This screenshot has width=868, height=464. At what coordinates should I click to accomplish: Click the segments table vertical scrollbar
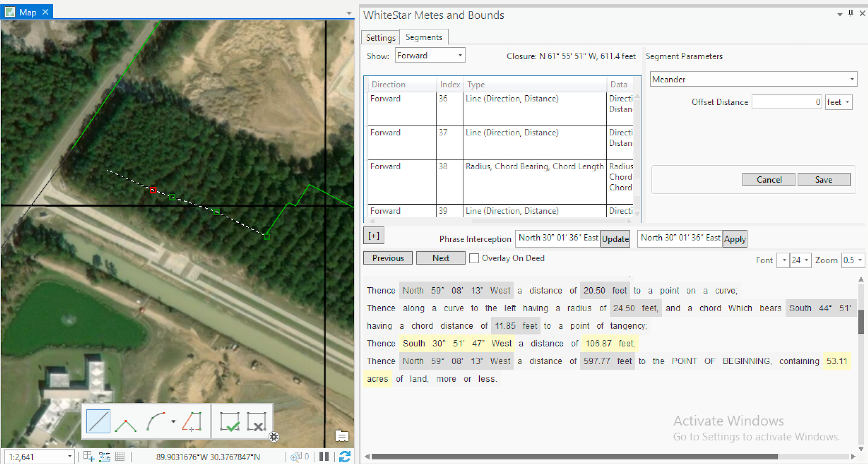click(x=637, y=155)
